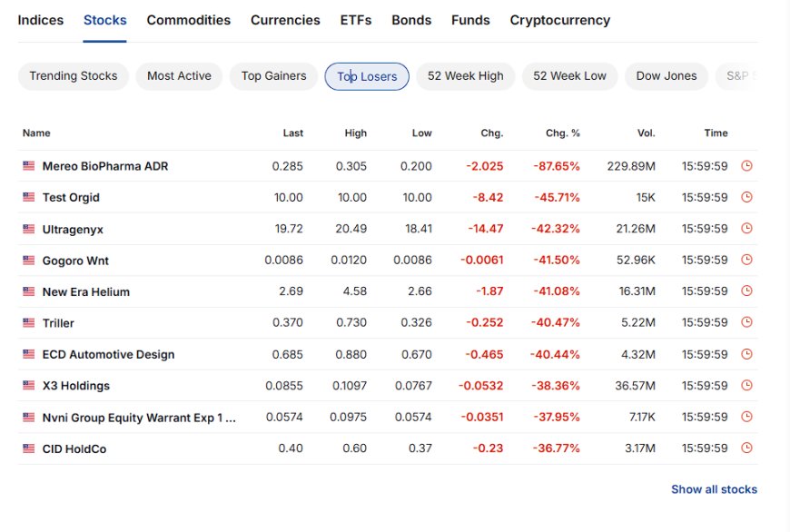Open Show all stocks link
The width and height of the screenshot is (790, 532).
[714, 489]
